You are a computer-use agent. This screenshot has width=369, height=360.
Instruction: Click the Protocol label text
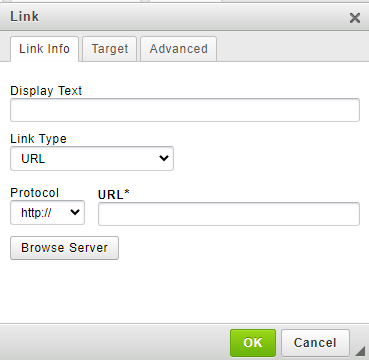point(35,193)
